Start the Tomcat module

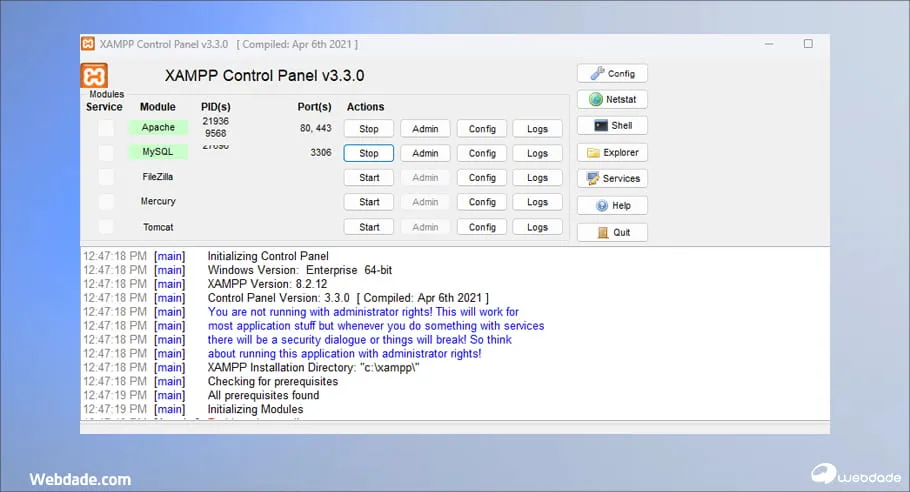(369, 227)
